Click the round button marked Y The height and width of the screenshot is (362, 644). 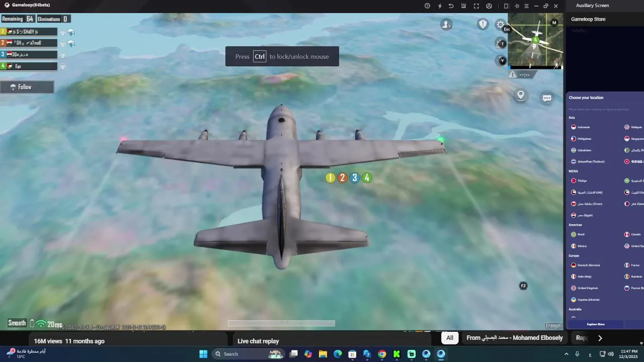[x=501, y=61]
